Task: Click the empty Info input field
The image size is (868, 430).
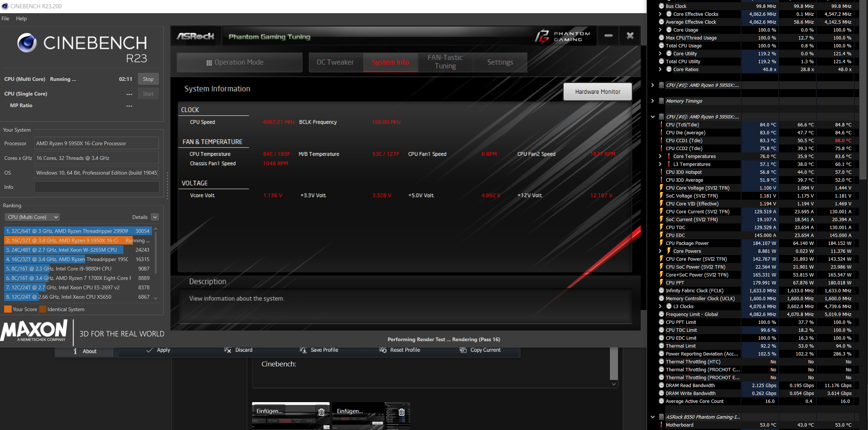Action: [x=97, y=187]
